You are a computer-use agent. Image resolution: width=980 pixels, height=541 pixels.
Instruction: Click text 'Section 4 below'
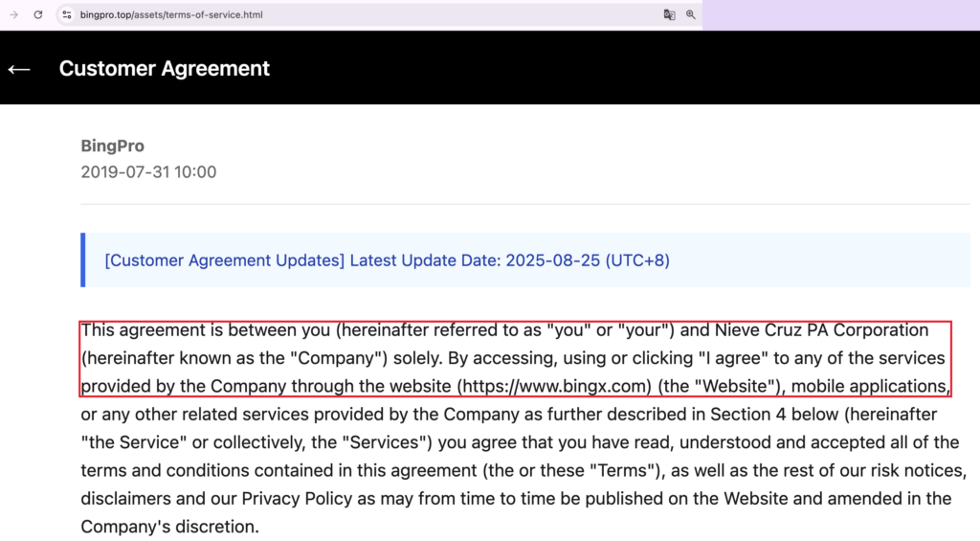click(x=774, y=414)
